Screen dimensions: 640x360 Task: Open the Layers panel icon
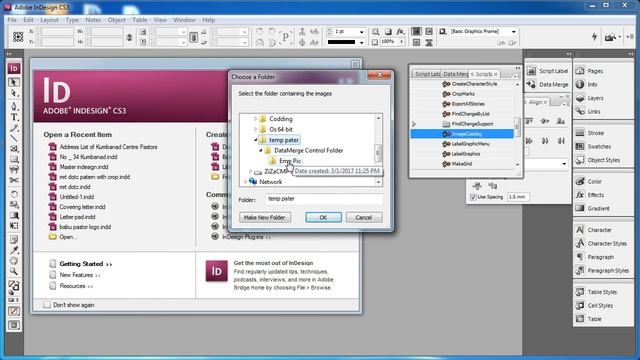(x=580, y=98)
